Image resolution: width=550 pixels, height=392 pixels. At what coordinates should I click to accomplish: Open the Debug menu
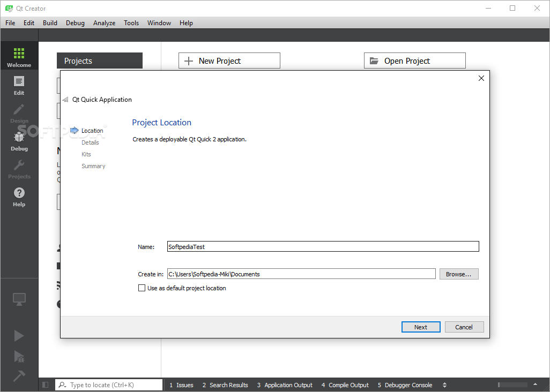pos(75,23)
